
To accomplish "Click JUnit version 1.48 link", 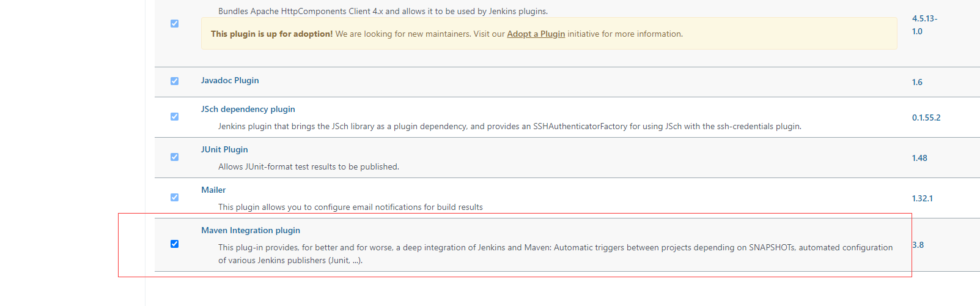I will (919, 158).
